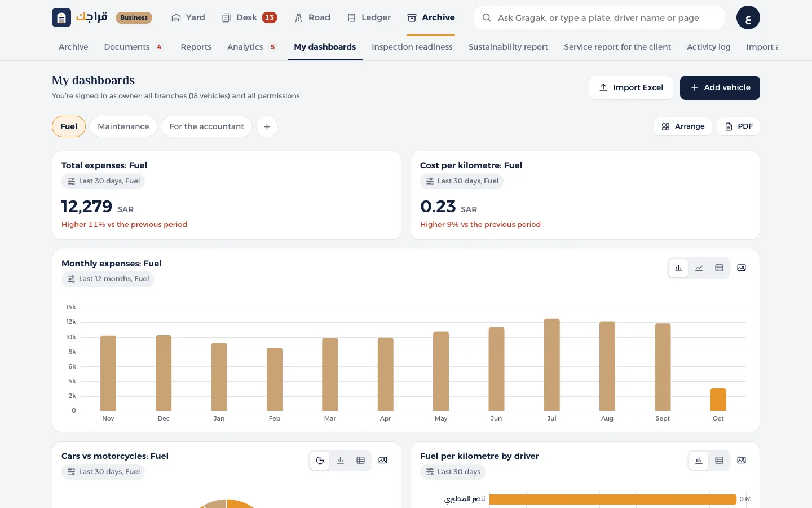Export dashboard with PDF button
The image size is (812, 508).
point(738,126)
